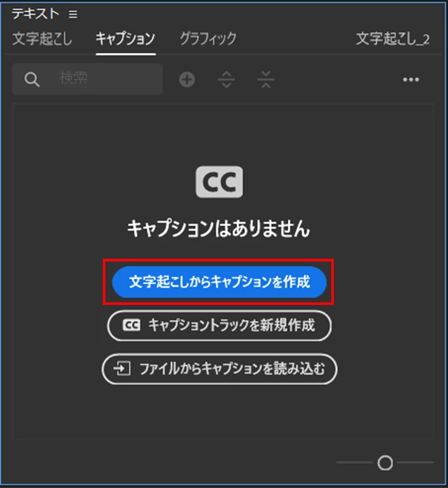This screenshot has width=448, height=488.
Task: Click the font size slider handle
Action: (385, 463)
